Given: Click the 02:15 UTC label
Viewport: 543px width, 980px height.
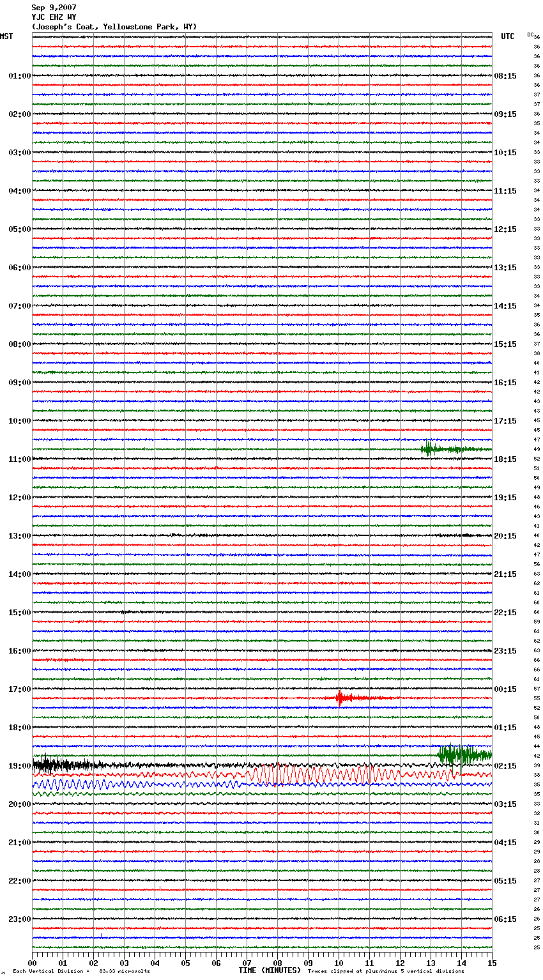Looking at the screenshot, I should click(x=505, y=766).
